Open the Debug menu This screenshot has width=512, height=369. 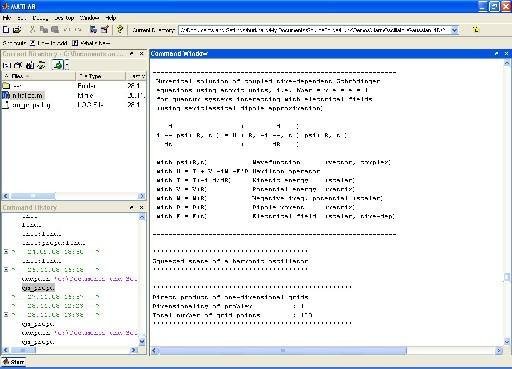click(40, 18)
